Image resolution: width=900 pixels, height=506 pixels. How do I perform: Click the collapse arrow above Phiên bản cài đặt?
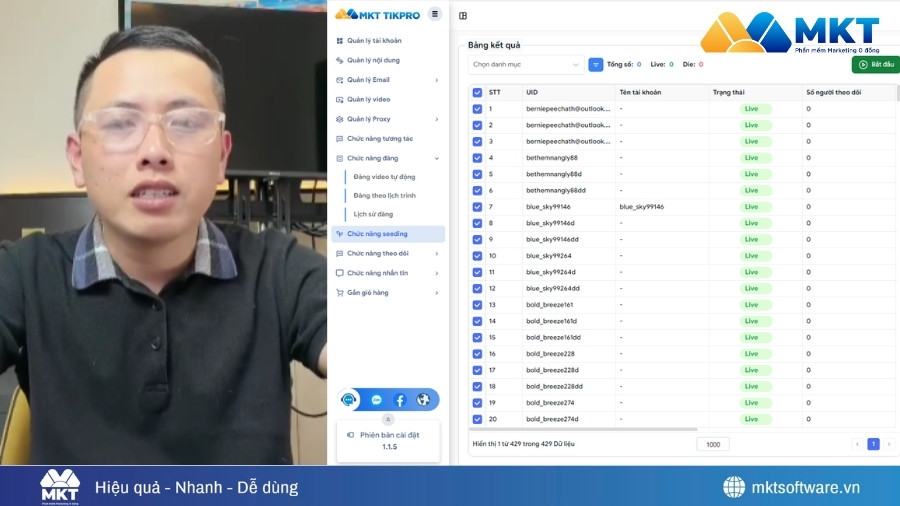point(388,419)
